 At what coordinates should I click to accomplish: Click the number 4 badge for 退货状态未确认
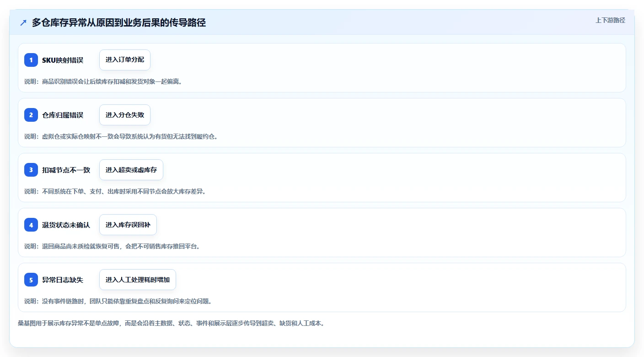[x=31, y=225]
